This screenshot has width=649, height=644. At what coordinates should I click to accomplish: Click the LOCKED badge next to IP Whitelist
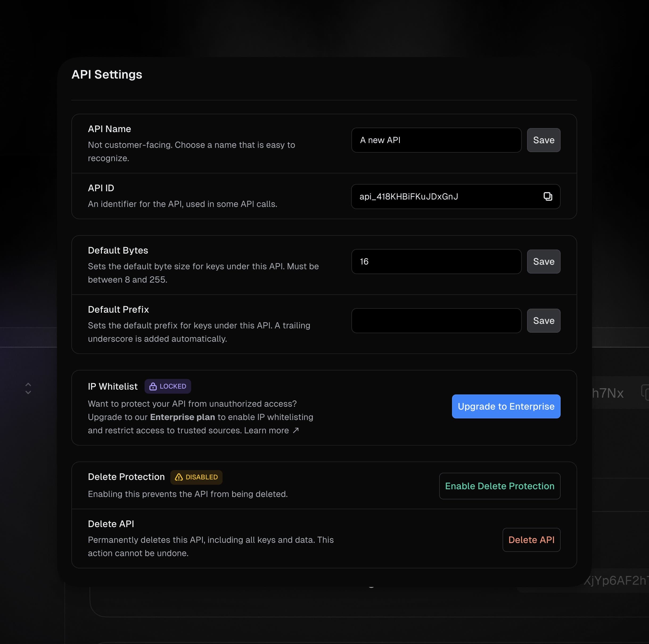pos(168,386)
